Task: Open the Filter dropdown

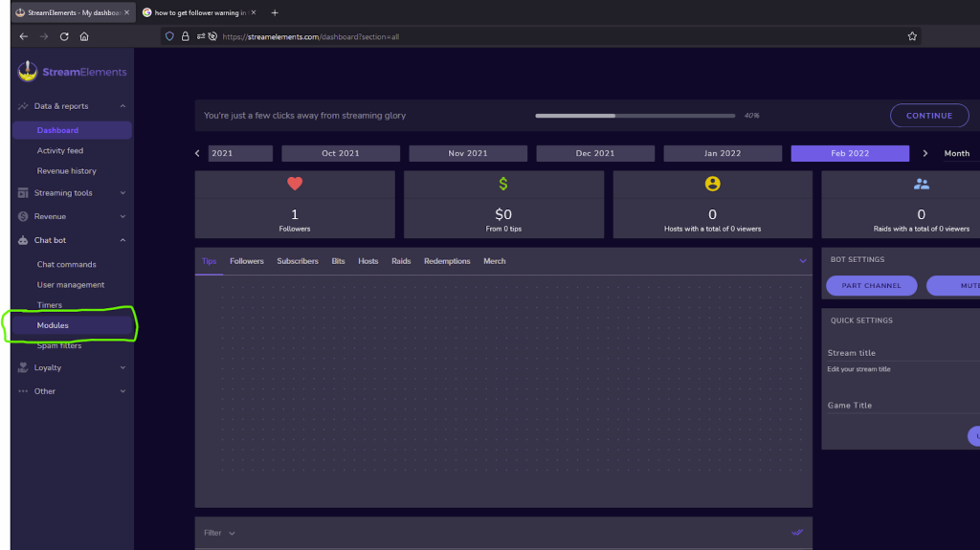Action: 219,533
